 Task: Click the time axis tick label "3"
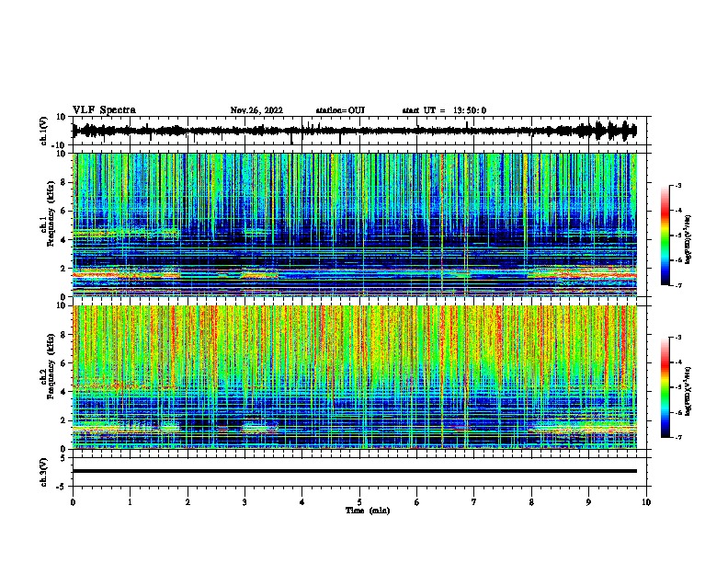[x=245, y=502]
